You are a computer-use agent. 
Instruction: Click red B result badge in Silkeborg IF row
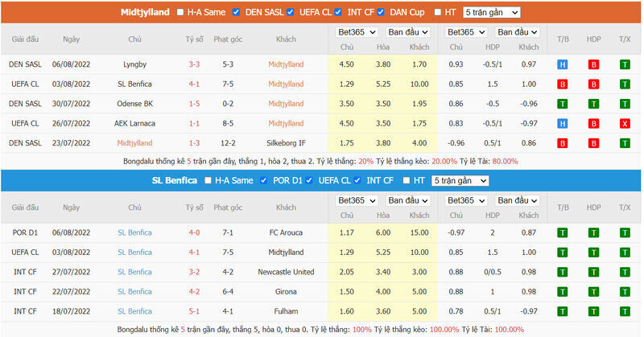[x=562, y=143]
